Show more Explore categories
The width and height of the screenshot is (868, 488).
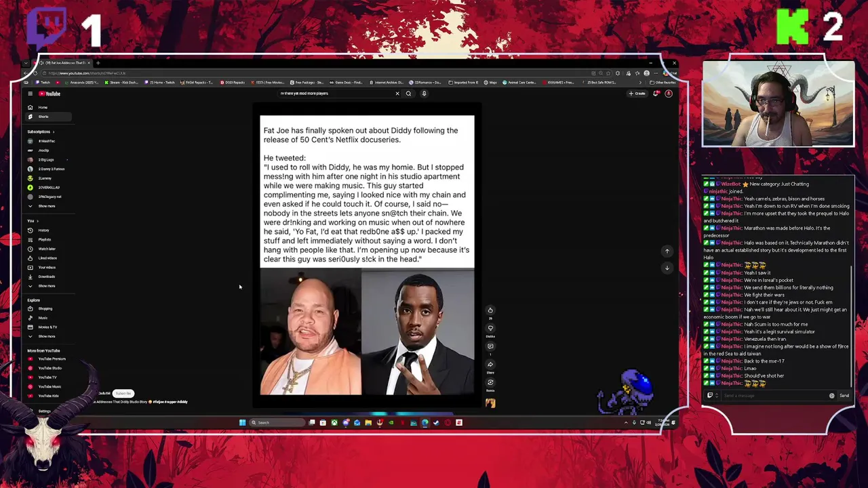(x=49, y=336)
